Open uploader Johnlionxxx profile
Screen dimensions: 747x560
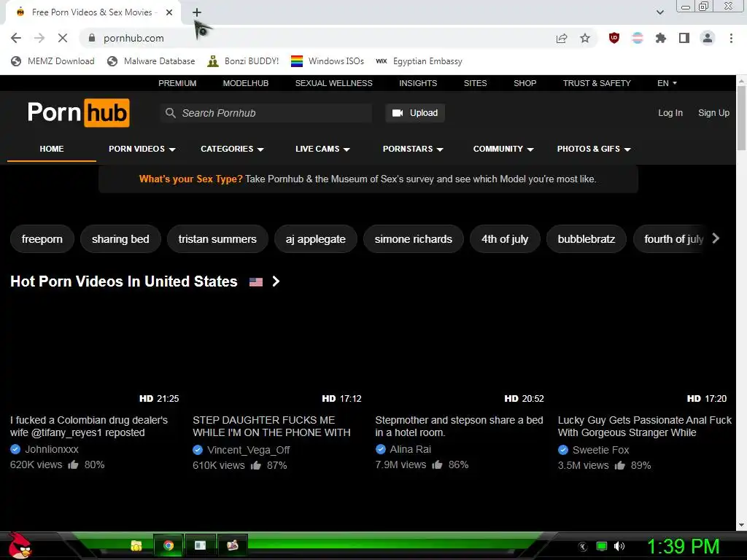pyautogui.click(x=52, y=449)
